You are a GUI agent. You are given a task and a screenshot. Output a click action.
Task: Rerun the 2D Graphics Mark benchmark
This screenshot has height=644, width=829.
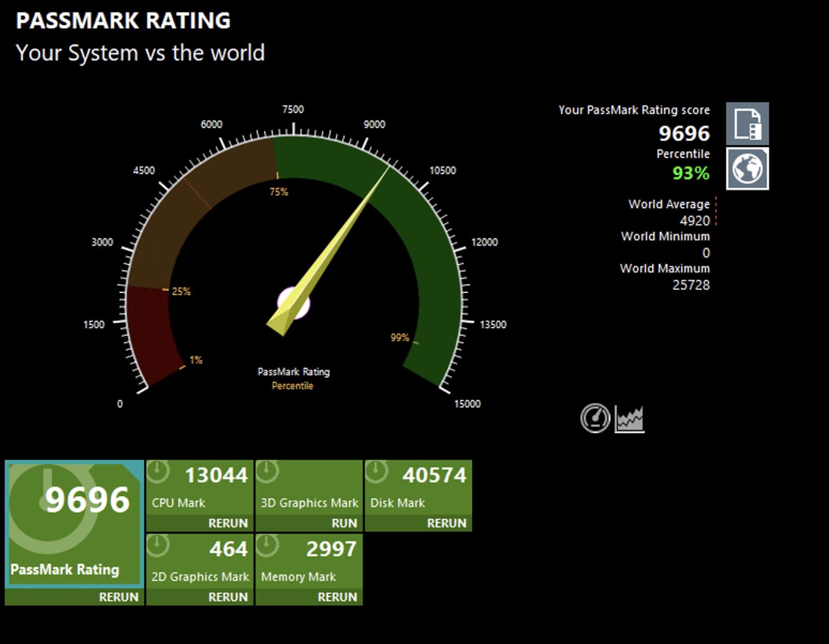click(227, 597)
